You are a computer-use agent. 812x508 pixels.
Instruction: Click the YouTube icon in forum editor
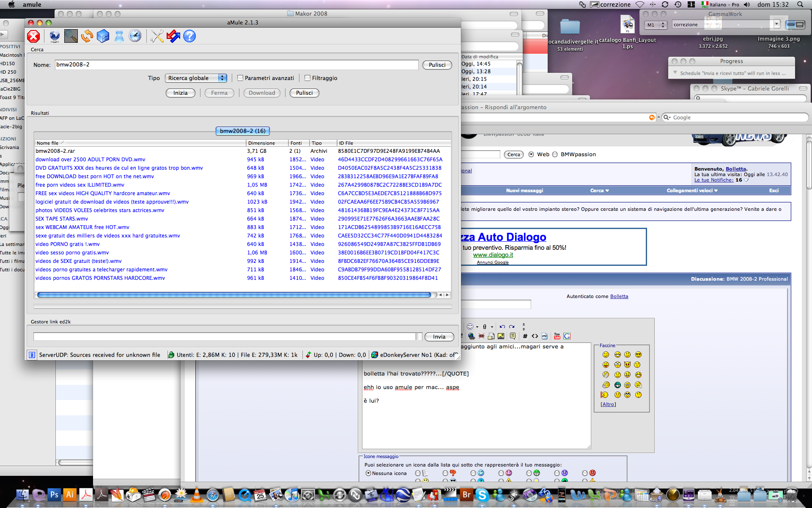(557, 336)
